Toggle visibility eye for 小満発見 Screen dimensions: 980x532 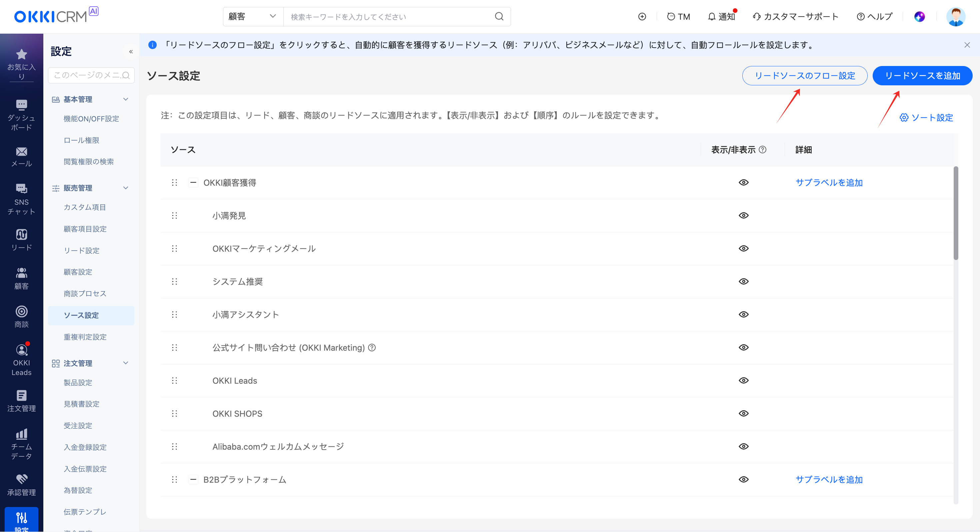[x=743, y=215]
